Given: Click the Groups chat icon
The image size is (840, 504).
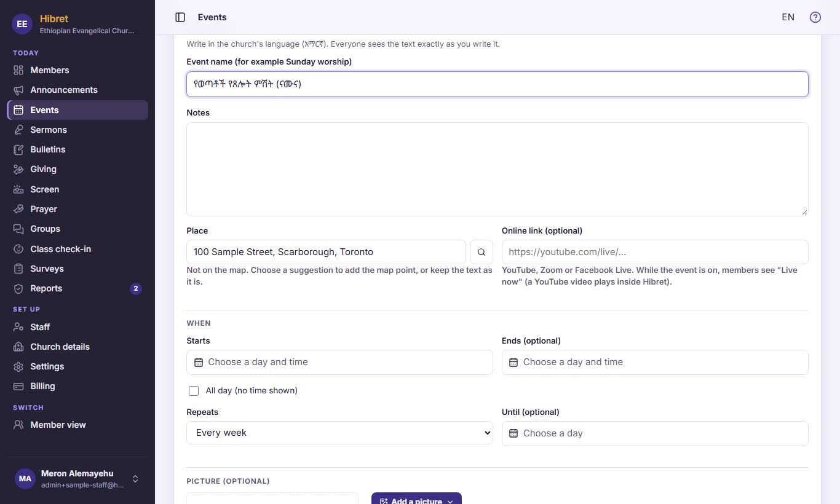Looking at the screenshot, I should pos(18,229).
